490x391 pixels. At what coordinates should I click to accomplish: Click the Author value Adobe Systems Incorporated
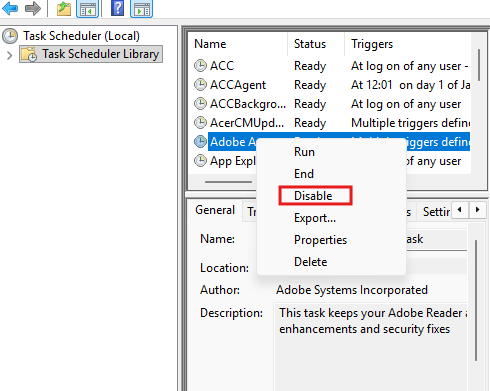(352, 290)
